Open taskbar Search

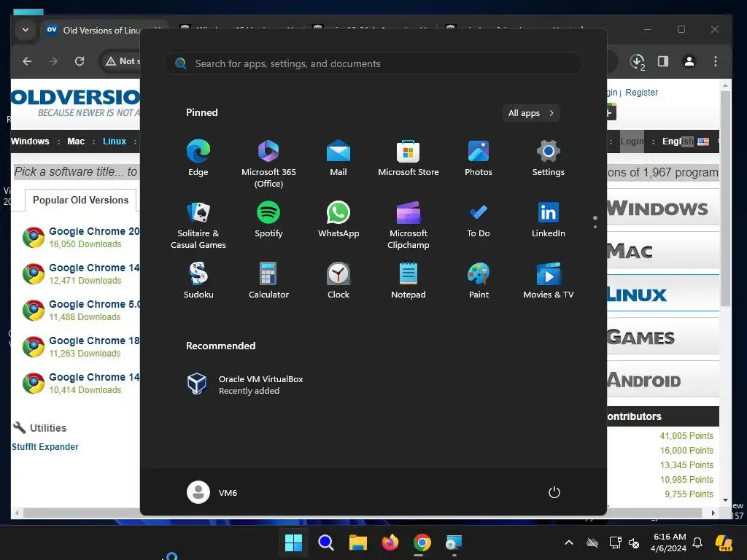[x=326, y=542]
